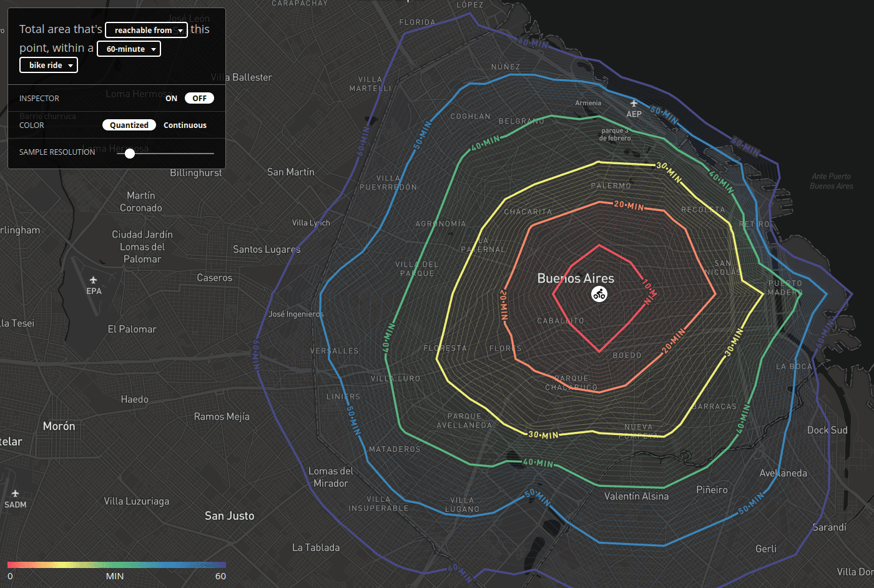Click the bicycle origin marker icon
The height and width of the screenshot is (588, 874).
point(599,293)
